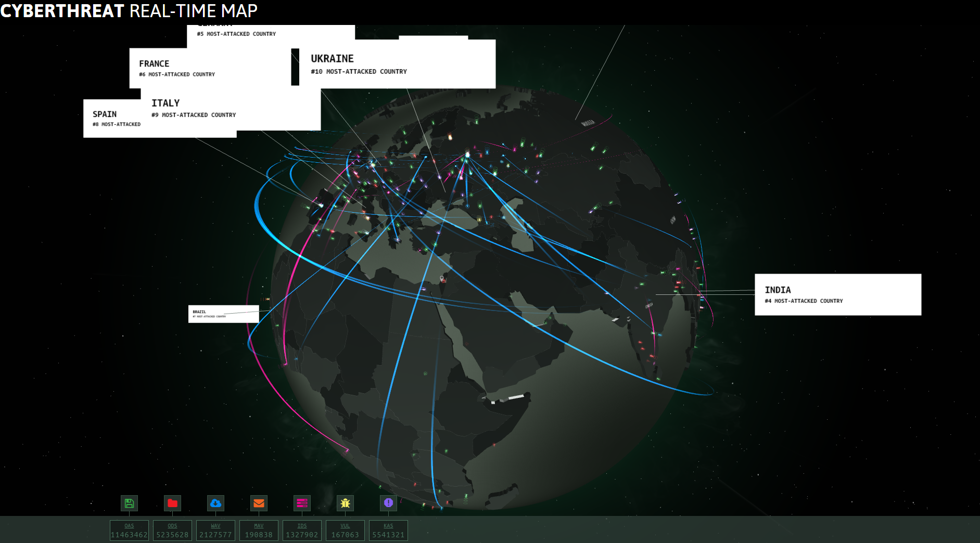This screenshot has width=980, height=543.
Task: Select the ITALY #9 most-attacked label
Action: [x=231, y=109]
